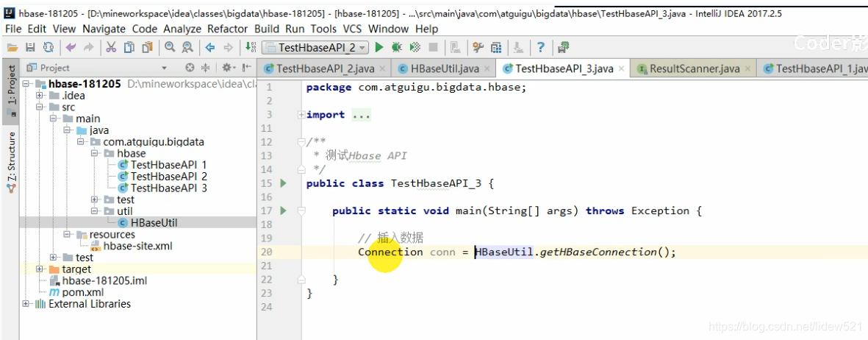
Task: Click the Run with Coverage icon
Action: tap(415, 48)
